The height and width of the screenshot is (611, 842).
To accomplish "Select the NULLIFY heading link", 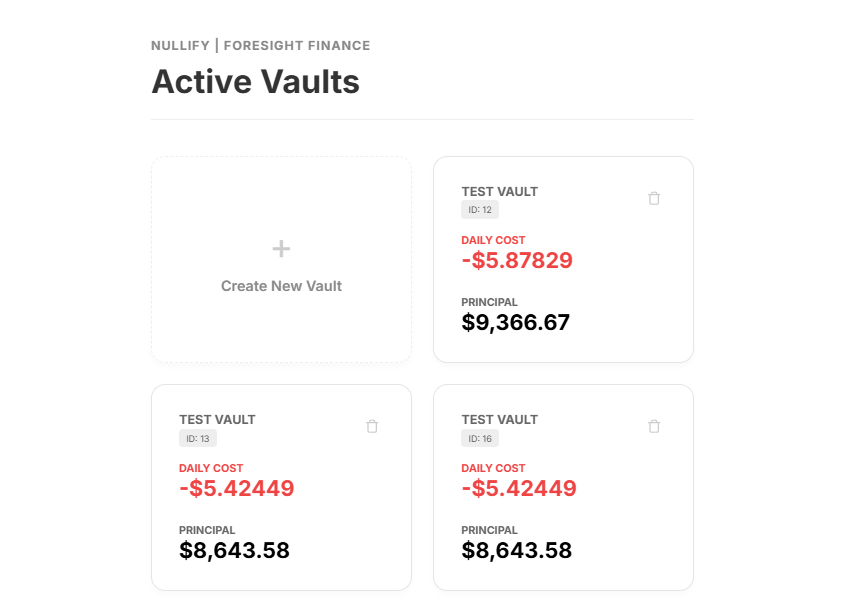I will [181, 45].
